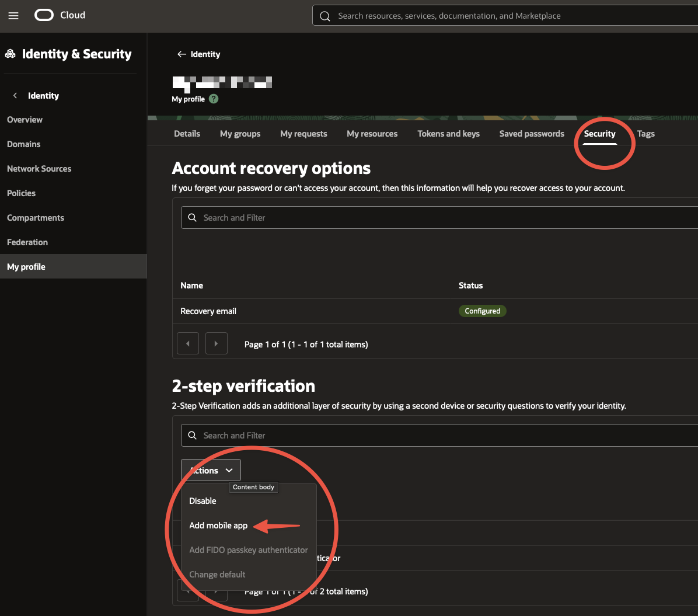
Task: Expand the Actions dropdown
Action: 210,469
